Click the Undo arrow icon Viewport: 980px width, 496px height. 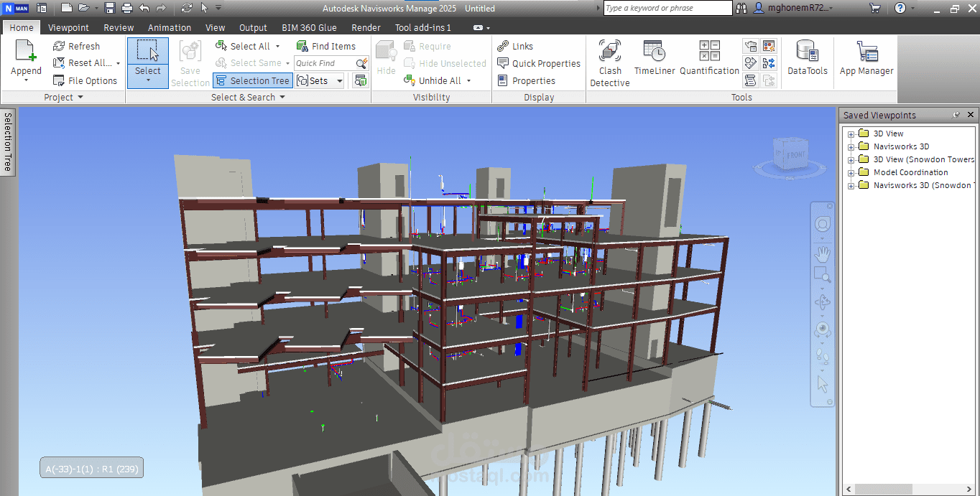[144, 8]
